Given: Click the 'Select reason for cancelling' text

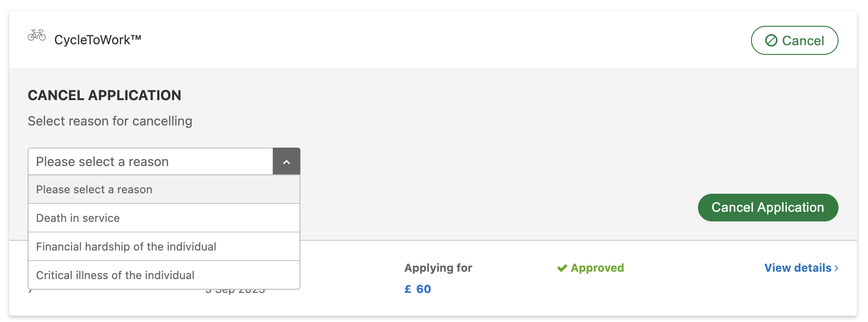Looking at the screenshot, I should coord(110,121).
